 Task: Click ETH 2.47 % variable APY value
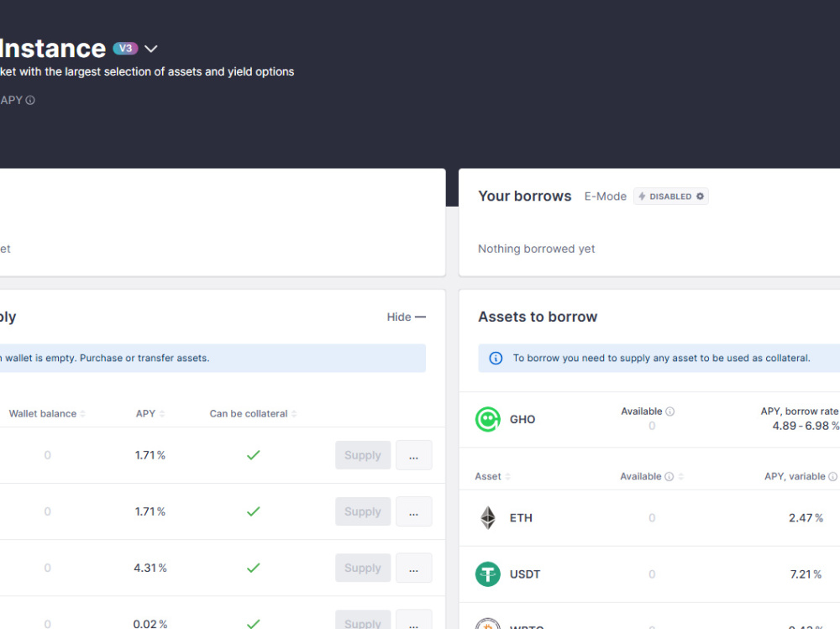coord(806,517)
